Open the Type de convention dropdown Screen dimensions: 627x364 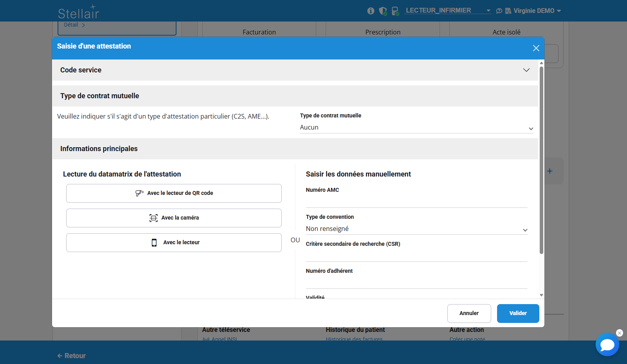pyautogui.click(x=417, y=229)
